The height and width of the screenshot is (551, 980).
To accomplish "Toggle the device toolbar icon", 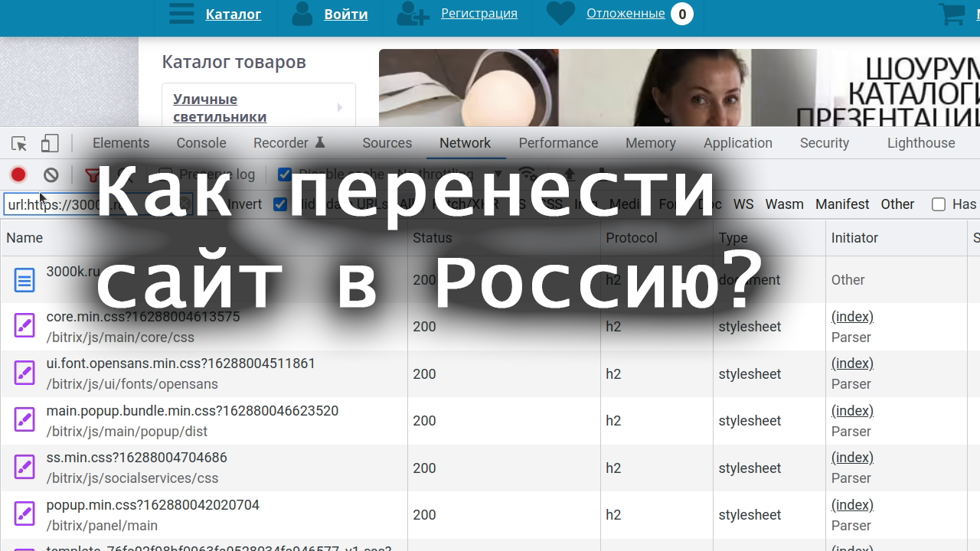I will point(50,143).
